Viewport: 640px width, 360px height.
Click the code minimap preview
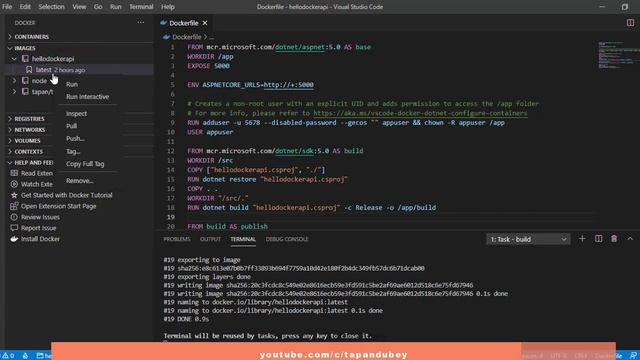[x=618, y=55]
